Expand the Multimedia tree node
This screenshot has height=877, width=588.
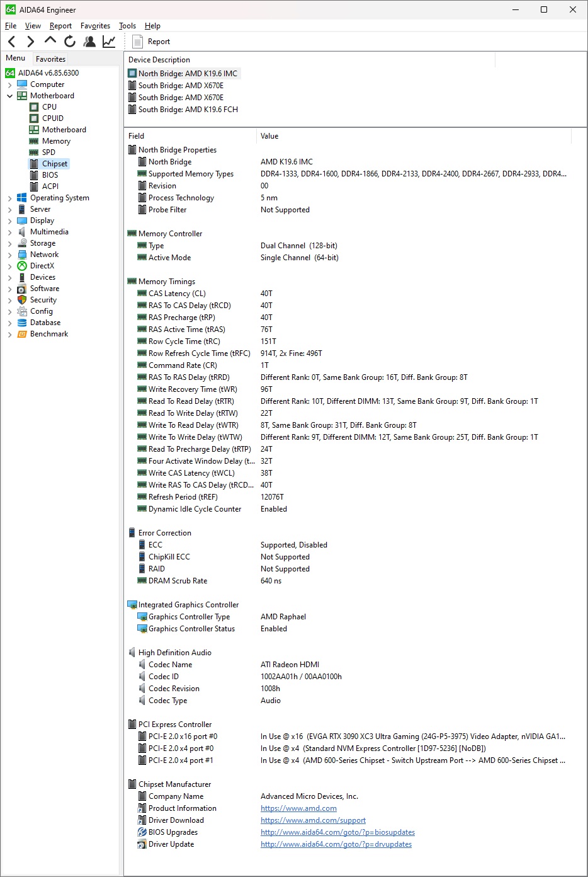pyautogui.click(x=9, y=232)
